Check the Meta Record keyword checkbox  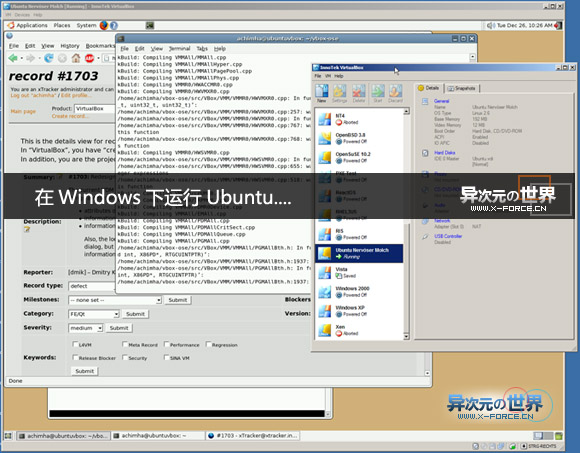pos(125,344)
